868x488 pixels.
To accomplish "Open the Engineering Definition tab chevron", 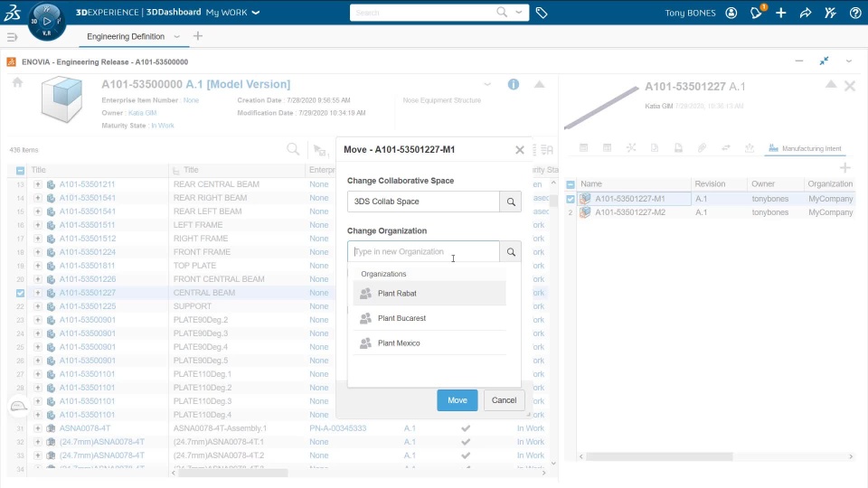I will pyautogui.click(x=176, y=36).
